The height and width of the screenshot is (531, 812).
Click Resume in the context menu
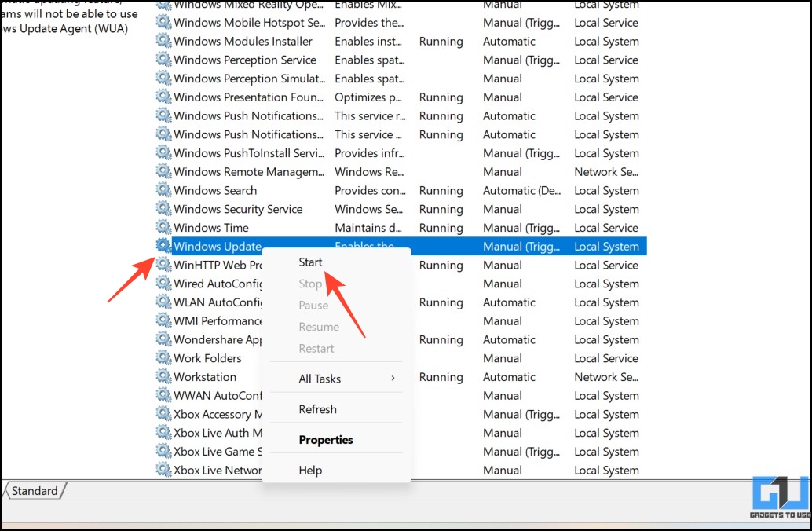[319, 328]
